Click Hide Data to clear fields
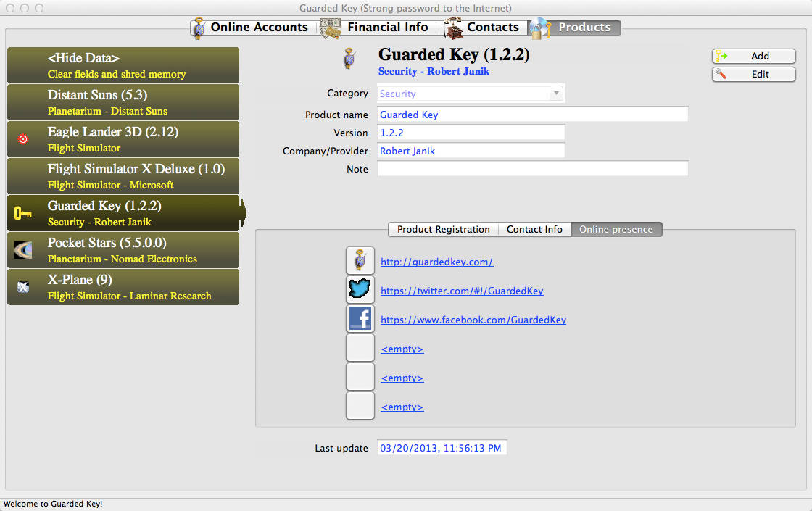812x511 pixels. pyautogui.click(x=123, y=65)
